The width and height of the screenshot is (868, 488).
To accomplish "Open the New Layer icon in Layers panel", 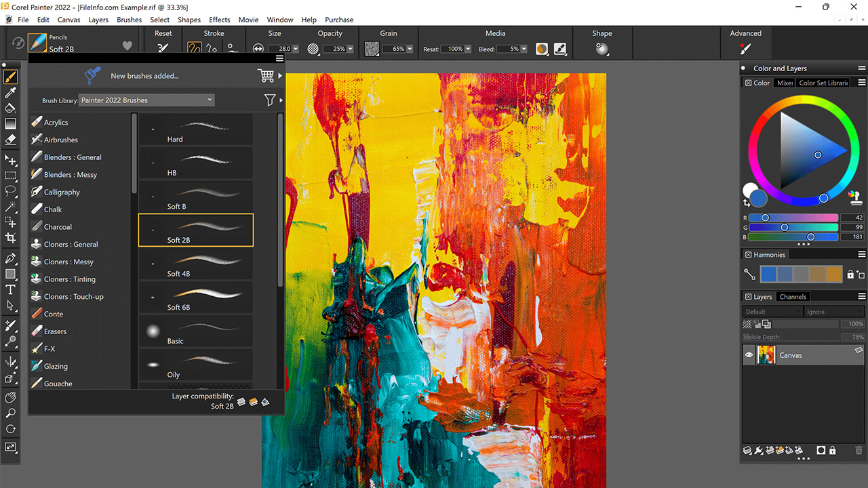I will [772, 451].
